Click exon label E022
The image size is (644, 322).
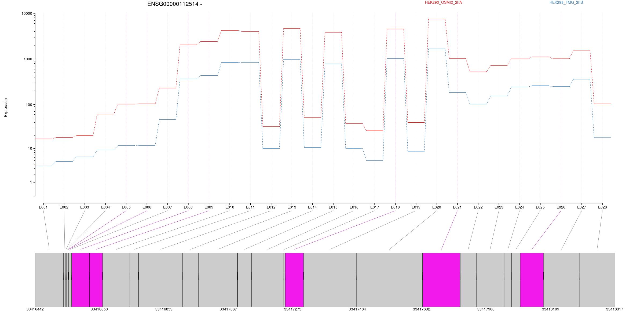coord(478,207)
